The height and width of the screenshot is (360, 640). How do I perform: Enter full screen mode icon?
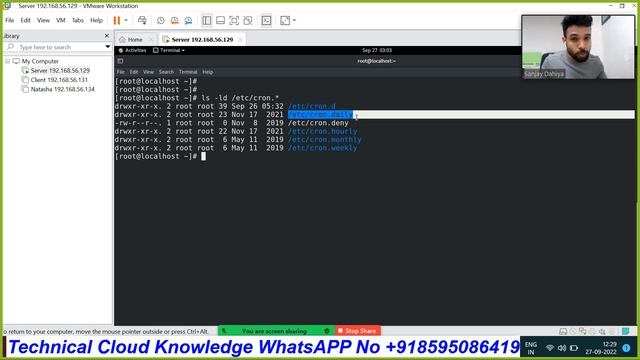pos(234,20)
